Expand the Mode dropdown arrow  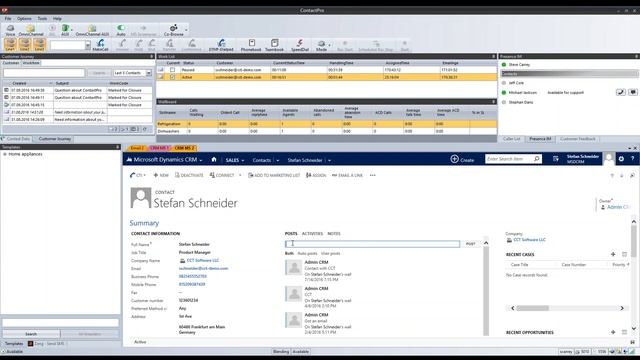(329, 45)
